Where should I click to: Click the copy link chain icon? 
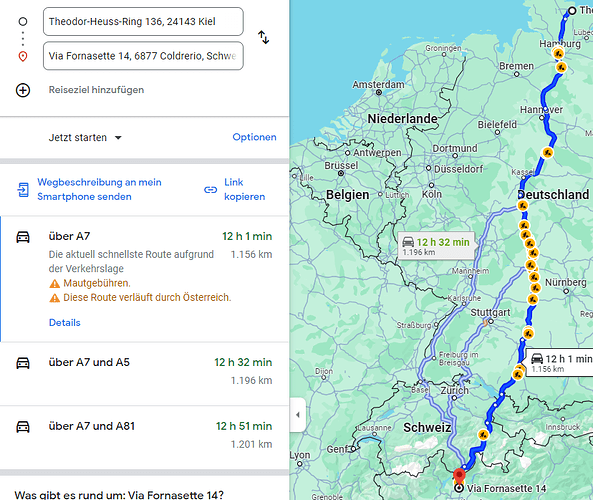211,189
